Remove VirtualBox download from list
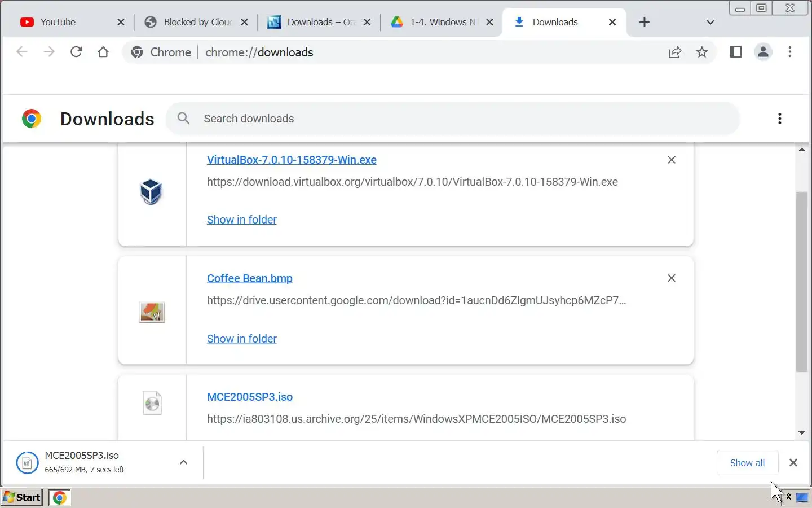Image resolution: width=812 pixels, height=508 pixels. [x=672, y=160]
